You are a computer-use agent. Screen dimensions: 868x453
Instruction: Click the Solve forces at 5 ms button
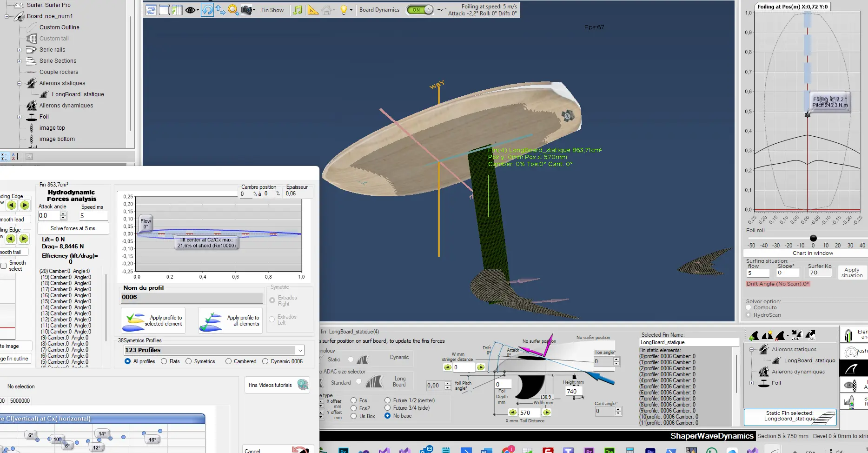[73, 228]
